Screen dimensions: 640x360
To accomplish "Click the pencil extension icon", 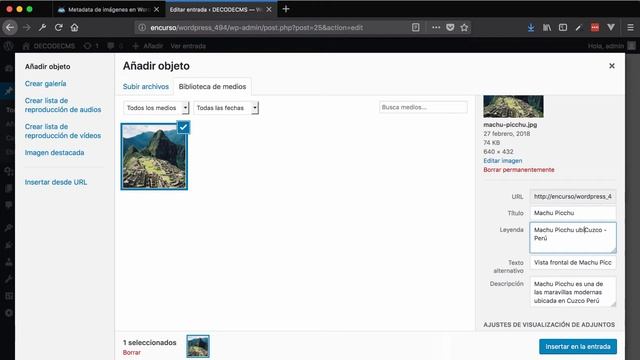I will tap(578, 27).
